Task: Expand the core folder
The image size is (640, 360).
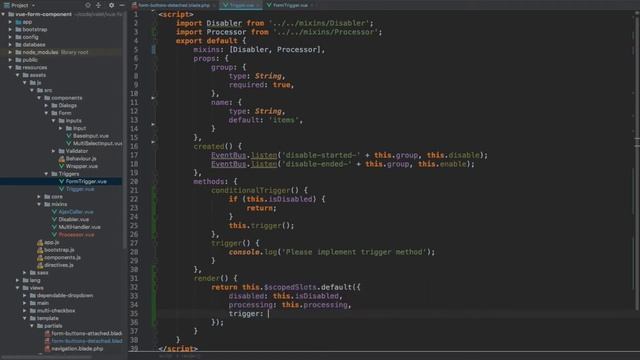Action: [39, 197]
